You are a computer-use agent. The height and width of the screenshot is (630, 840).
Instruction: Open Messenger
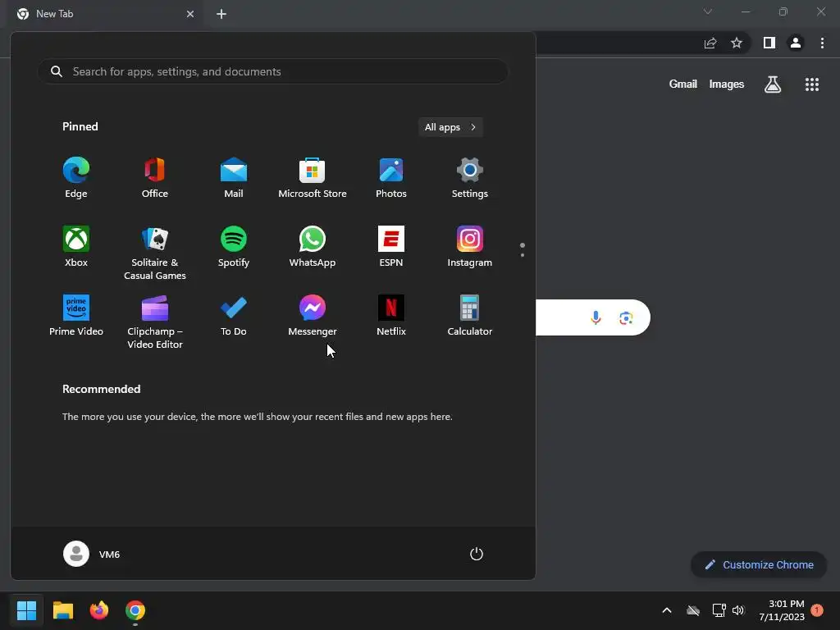[313, 316]
